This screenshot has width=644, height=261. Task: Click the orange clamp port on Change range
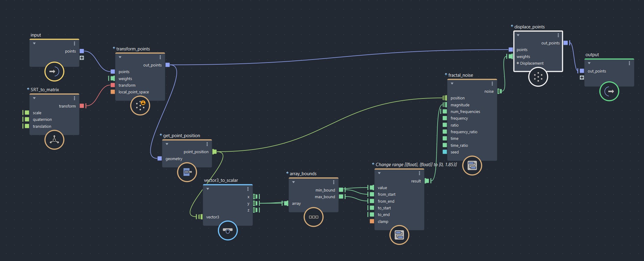click(x=372, y=221)
